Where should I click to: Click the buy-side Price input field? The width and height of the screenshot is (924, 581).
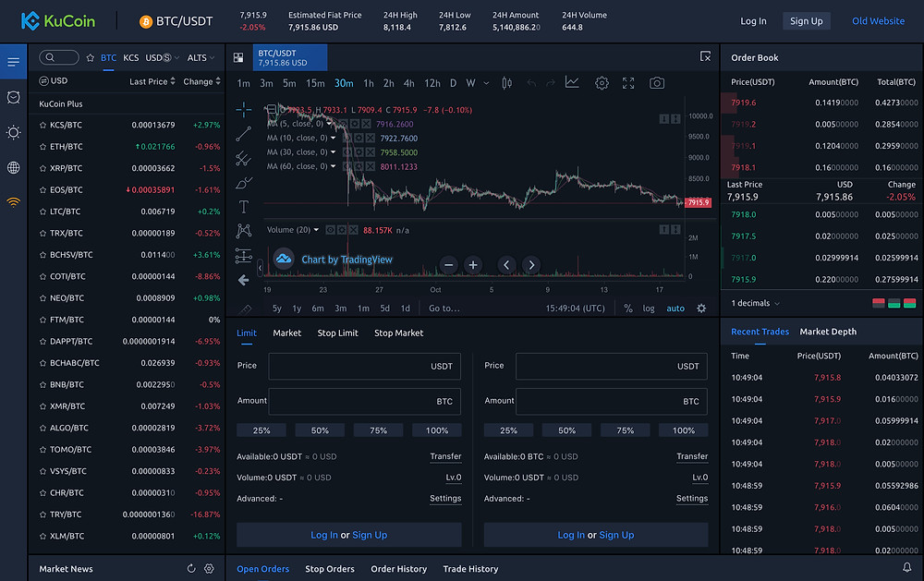point(364,367)
